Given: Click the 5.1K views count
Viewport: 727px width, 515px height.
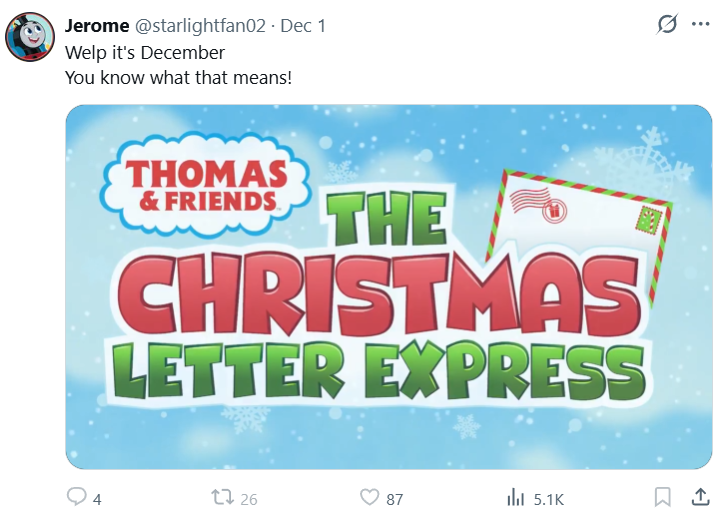Looking at the screenshot, I should tap(548, 498).
